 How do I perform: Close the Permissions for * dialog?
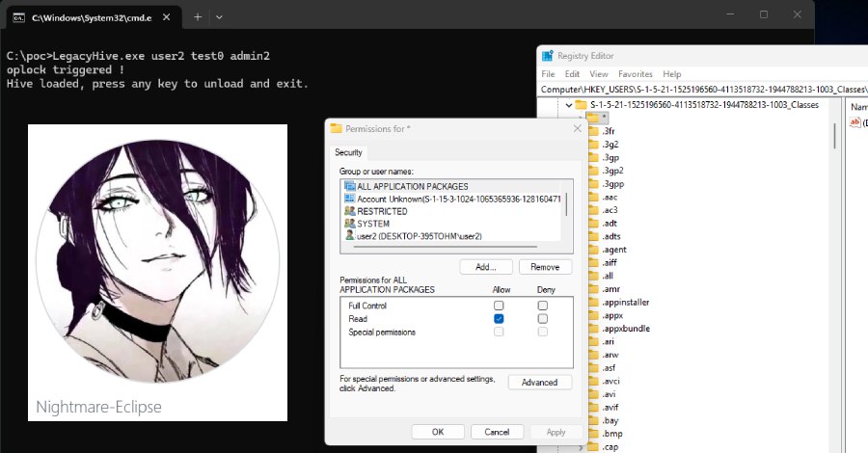[x=578, y=128]
